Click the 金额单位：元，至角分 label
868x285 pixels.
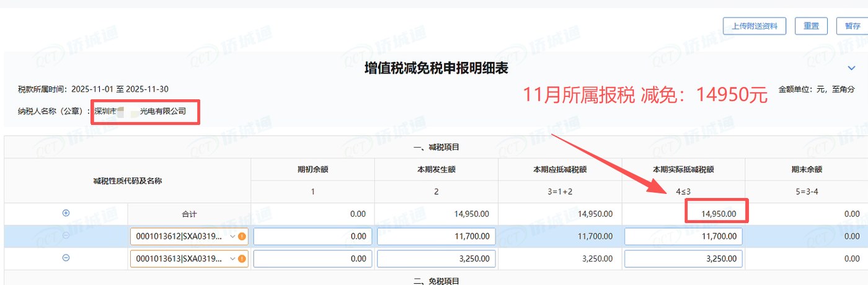[816, 89]
